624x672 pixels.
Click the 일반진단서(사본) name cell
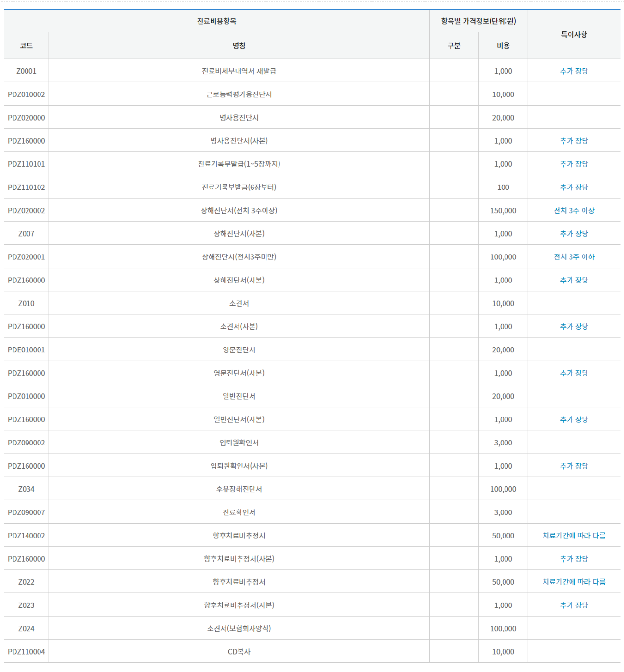(x=239, y=419)
